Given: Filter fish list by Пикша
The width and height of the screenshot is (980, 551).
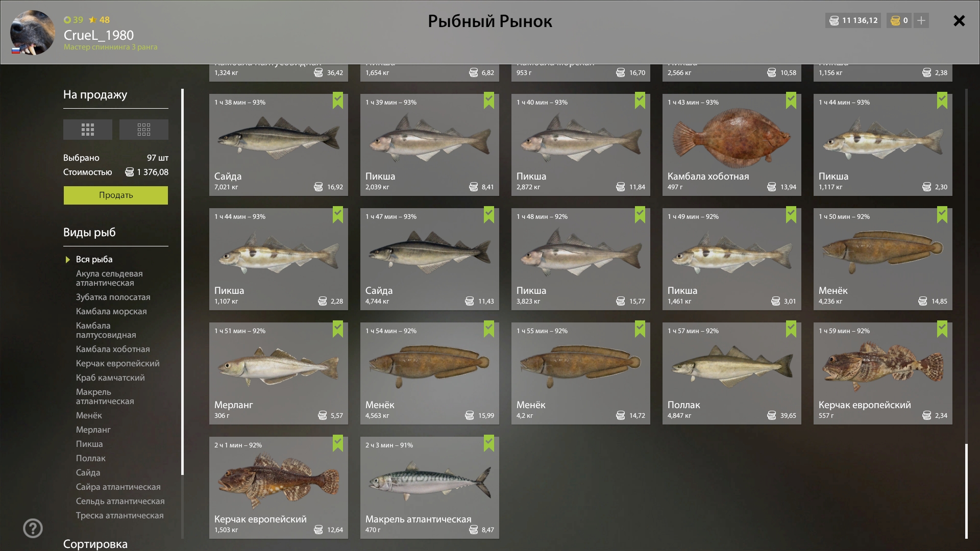Looking at the screenshot, I should coord(89,444).
